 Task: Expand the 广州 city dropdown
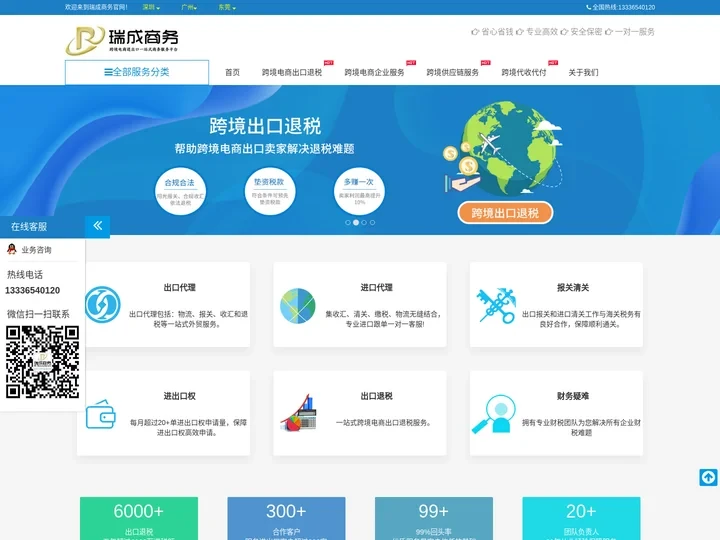189,7
